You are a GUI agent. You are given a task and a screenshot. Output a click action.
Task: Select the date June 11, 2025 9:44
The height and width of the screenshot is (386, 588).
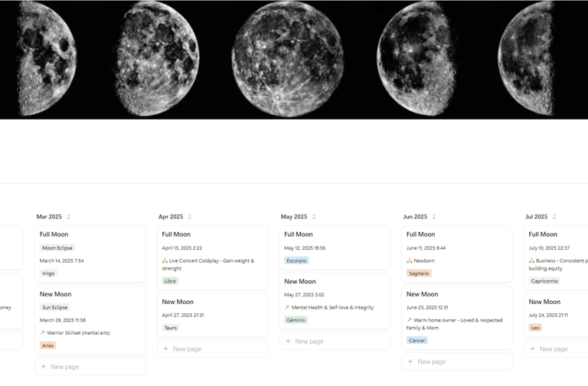point(426,248)
